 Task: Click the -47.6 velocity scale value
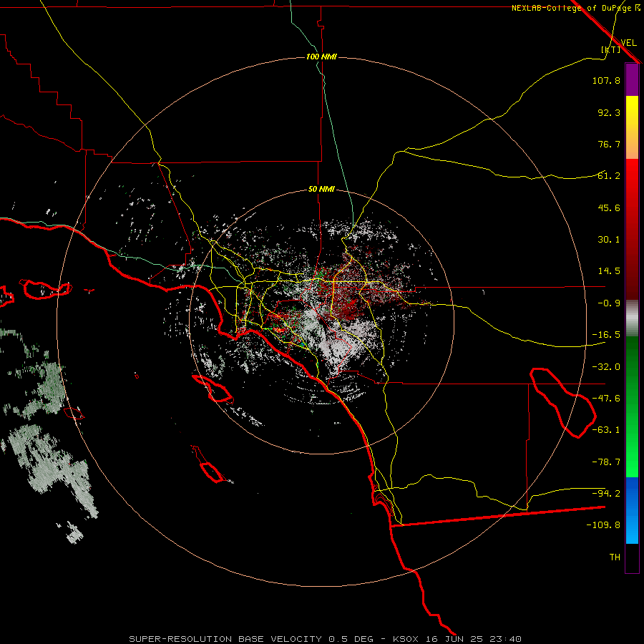606,399
